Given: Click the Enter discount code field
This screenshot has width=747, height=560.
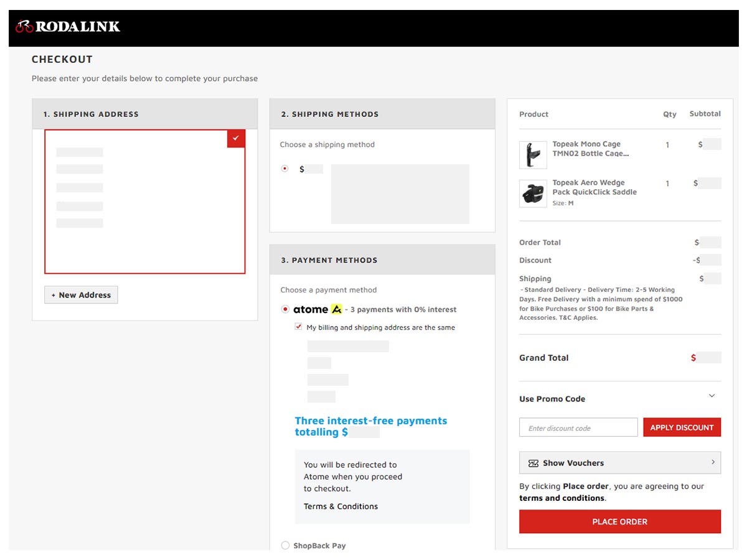Looking at the screenshot, I should pos(578,427).
